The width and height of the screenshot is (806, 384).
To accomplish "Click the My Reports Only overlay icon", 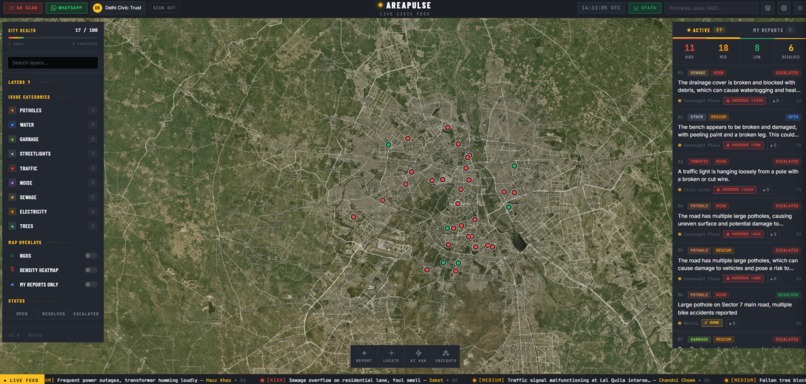I will 12,284.
